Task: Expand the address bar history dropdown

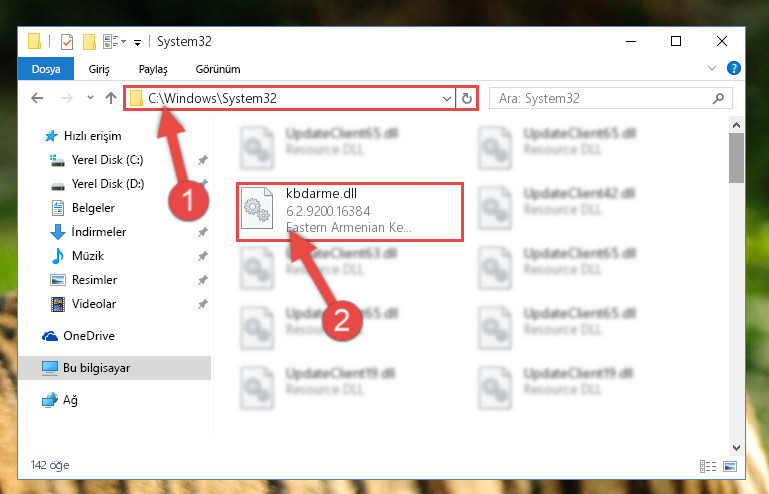Action: (446, 99)
